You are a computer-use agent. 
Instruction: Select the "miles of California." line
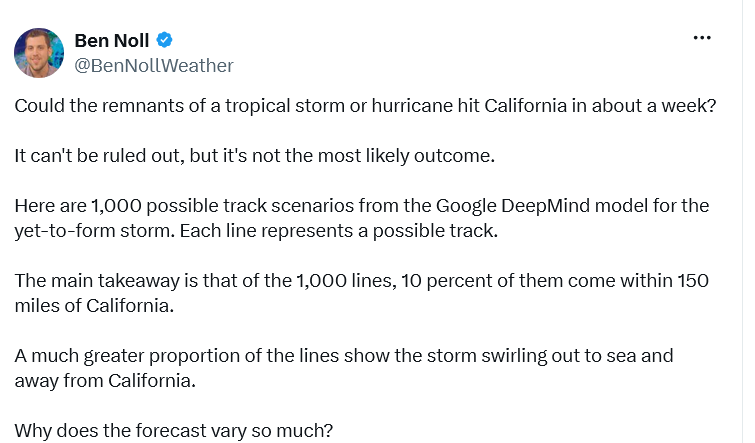click(94, 305)
